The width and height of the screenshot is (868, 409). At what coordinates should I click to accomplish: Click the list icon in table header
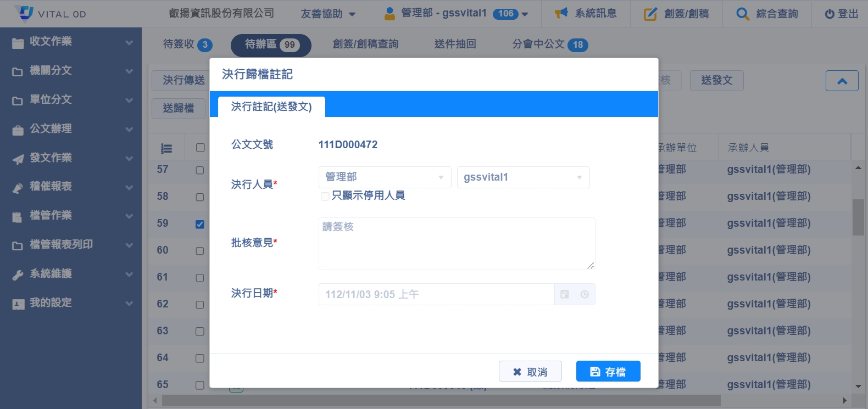[166, 148]
